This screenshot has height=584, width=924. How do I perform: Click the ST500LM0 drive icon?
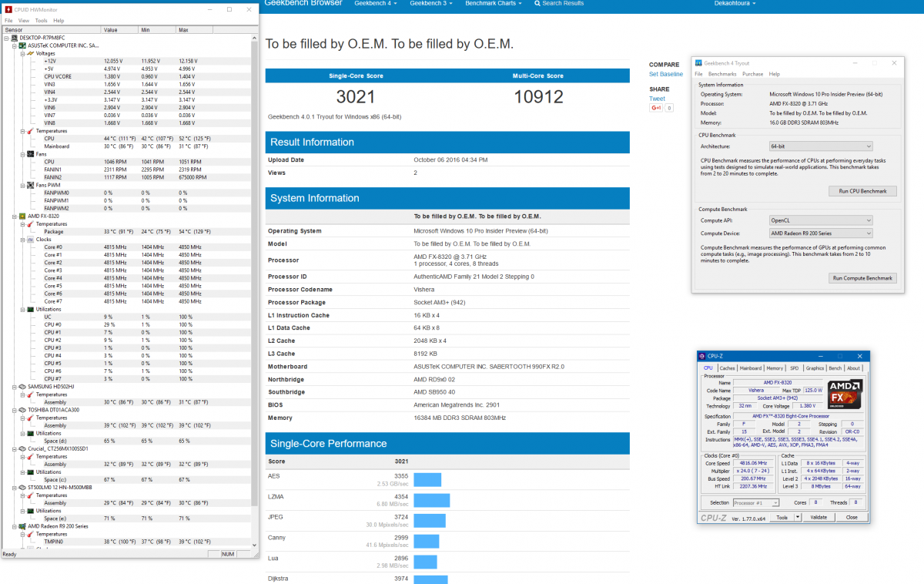coord(22,488)
